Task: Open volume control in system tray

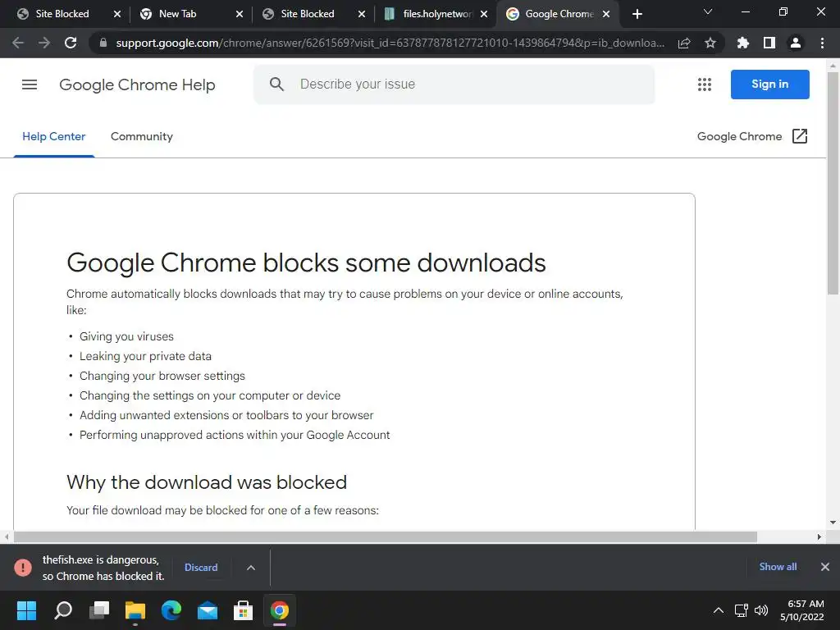Action: [761, 610]
